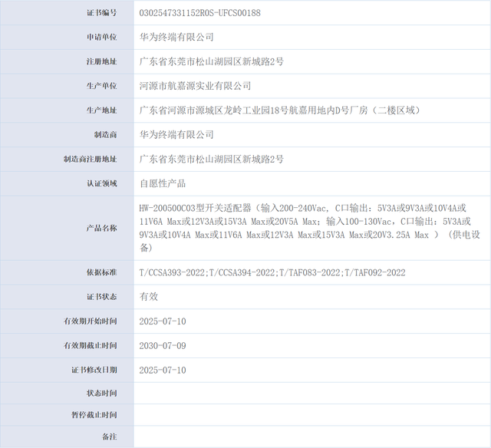Select address in the 制造商注册地址 row

[212, 159]
